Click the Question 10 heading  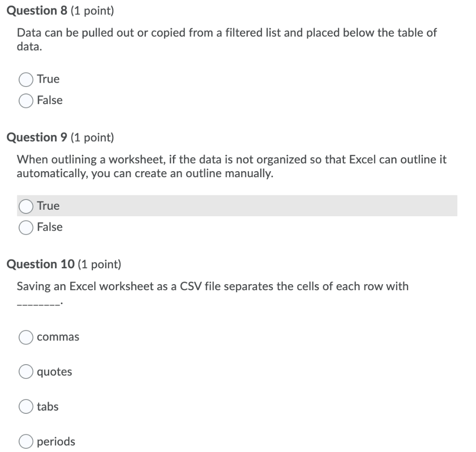coord(40,264)
